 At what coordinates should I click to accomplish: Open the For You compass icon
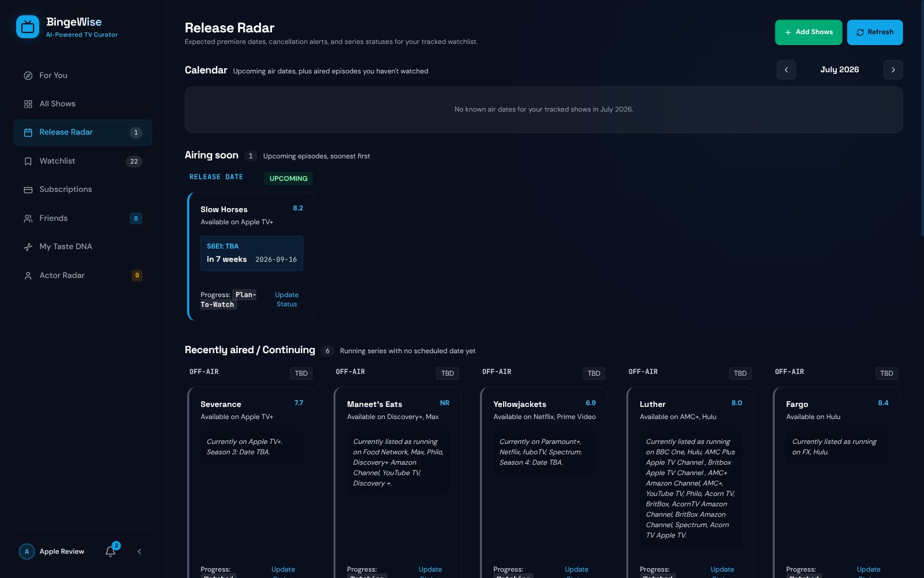click(x=28, y=76)
